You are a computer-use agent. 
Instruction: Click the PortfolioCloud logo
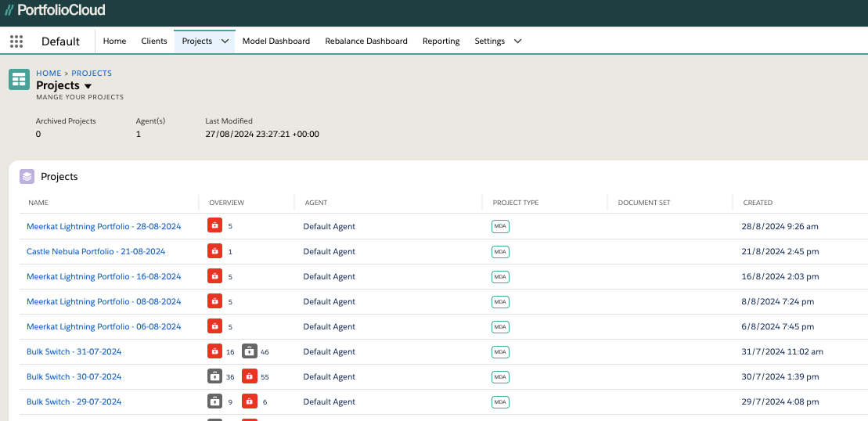click(55, 10)
